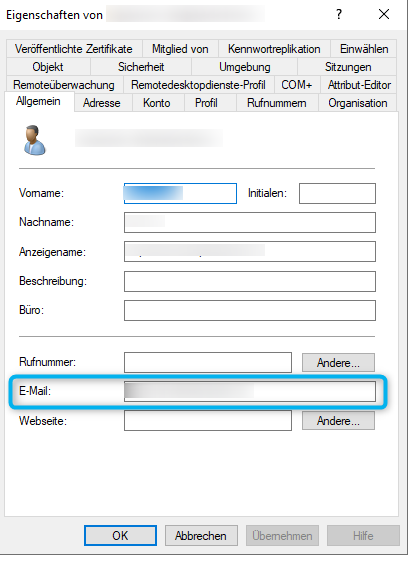Open the Remotedesktopdienste-Profil tab
Image resolution: width=412 pixels, height=562 pixels.
click(x=198, y=85)
